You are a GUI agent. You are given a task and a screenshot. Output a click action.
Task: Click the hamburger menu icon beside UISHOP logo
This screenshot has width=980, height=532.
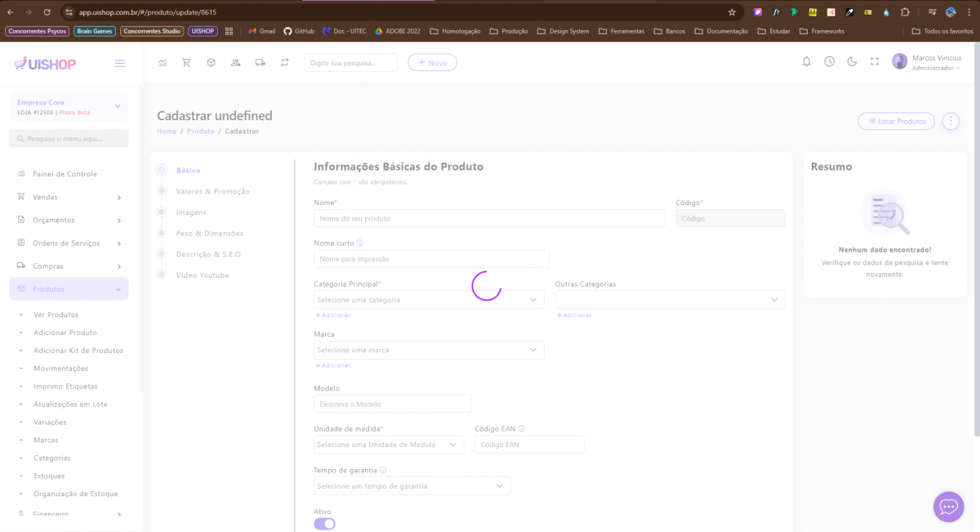120,64
